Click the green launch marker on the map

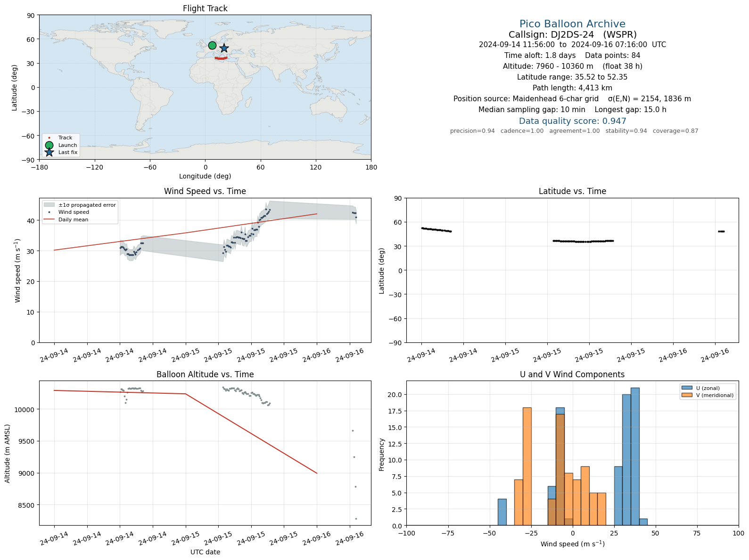[x=212, y=46]
